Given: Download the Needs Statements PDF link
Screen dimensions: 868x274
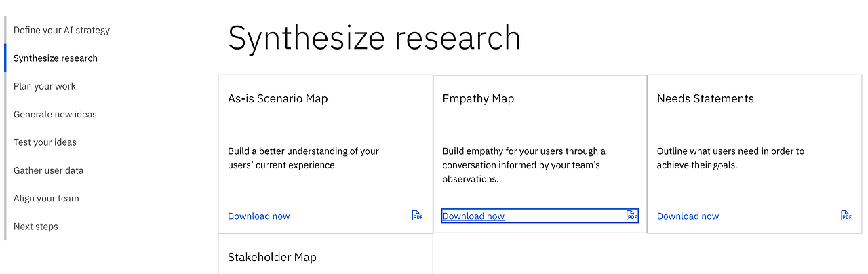Looking at the screenshot, I should point(688,216).
